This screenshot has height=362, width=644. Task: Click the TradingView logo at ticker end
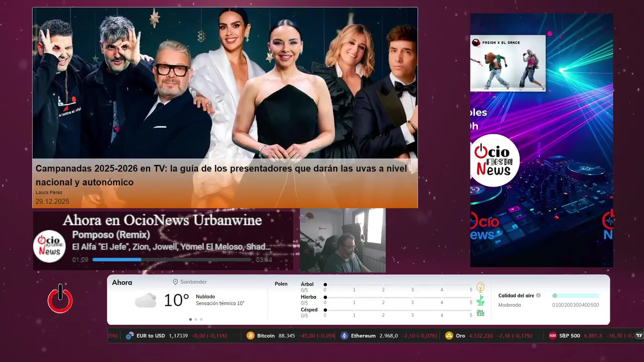tap(639, 335)
